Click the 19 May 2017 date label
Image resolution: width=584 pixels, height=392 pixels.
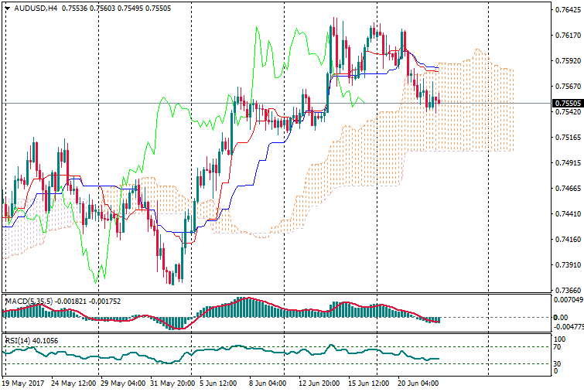coord(23,383)
